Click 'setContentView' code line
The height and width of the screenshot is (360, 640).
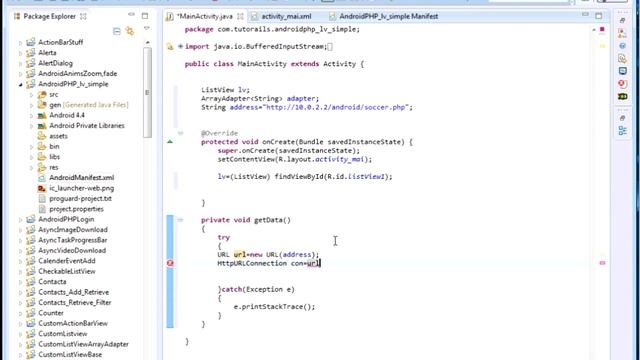click(295, 159)
